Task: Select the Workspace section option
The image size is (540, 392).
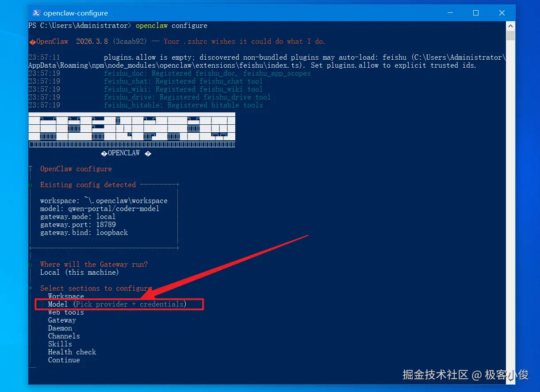Action: click(x=66, y=296)
